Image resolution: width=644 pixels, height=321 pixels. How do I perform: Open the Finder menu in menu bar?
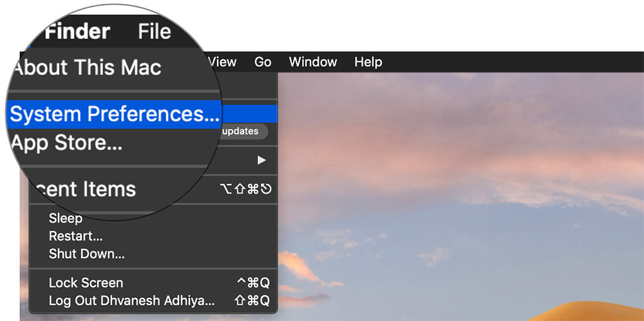77,32
